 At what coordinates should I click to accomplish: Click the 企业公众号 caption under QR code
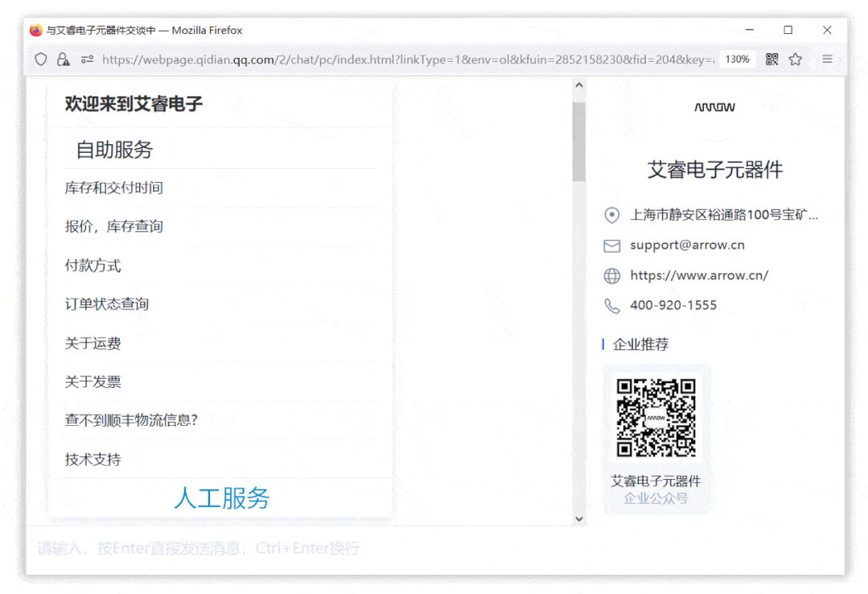point(656,499)
